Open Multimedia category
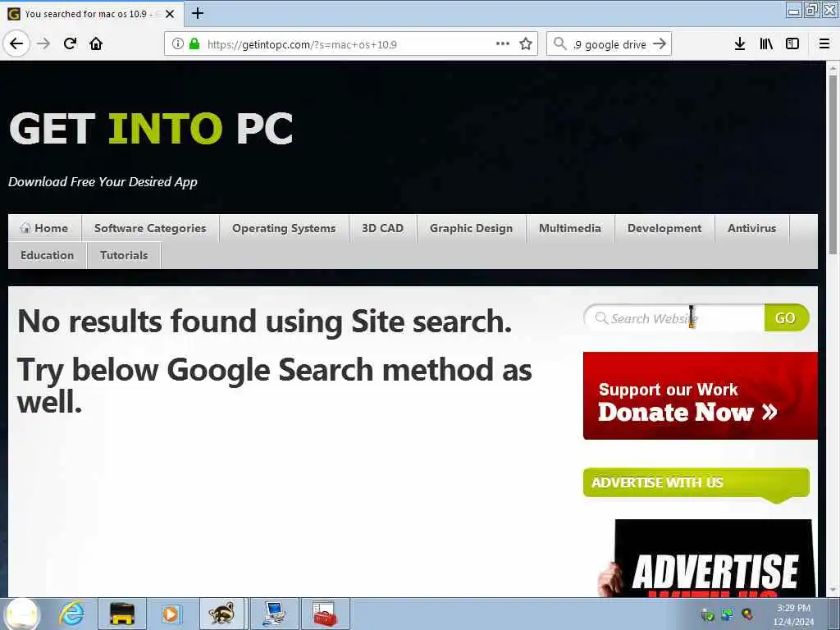The width and height of the screenshot is (840, 630). 570,228
